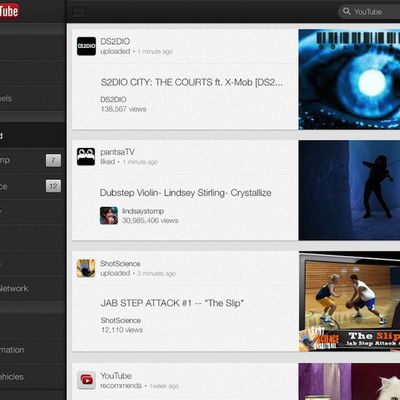
Task: Open the YouTube channel name link
Action: [116, 376]
